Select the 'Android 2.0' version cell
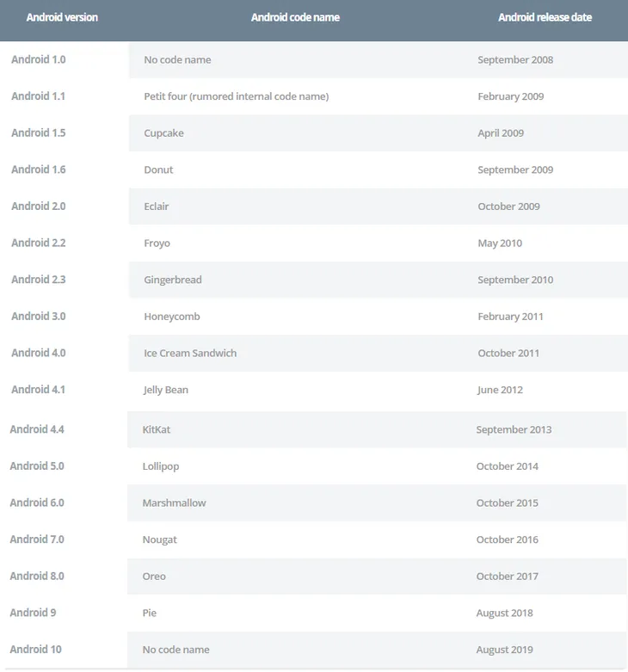 click(39, 207)
